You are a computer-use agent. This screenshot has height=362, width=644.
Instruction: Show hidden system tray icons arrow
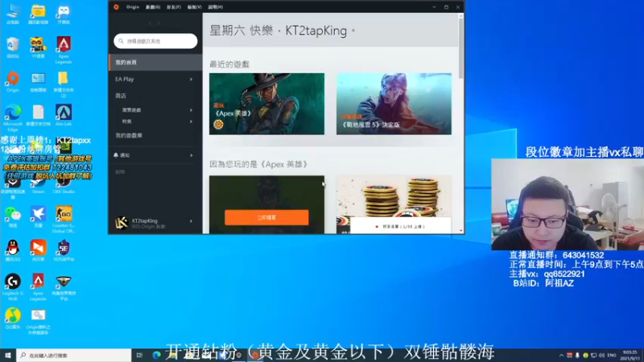561,355
